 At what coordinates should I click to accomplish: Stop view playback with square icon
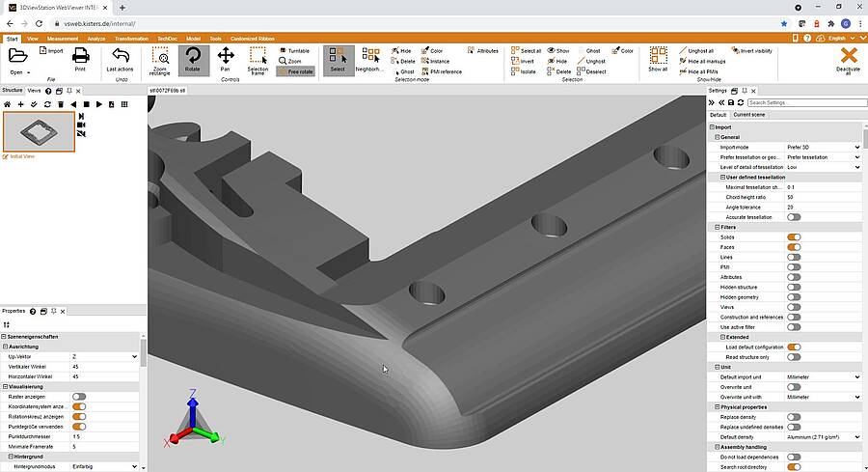[x=87, y=104]
